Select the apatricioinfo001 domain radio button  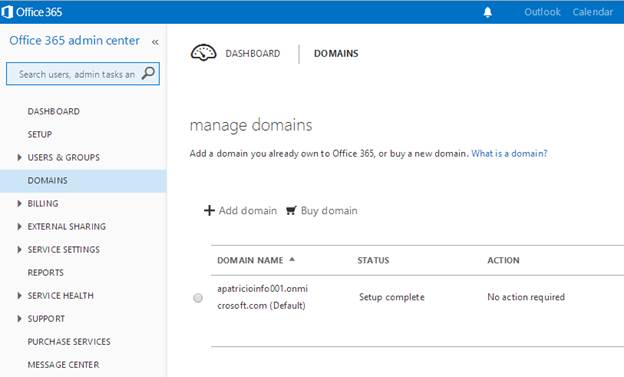coord(198,298)
